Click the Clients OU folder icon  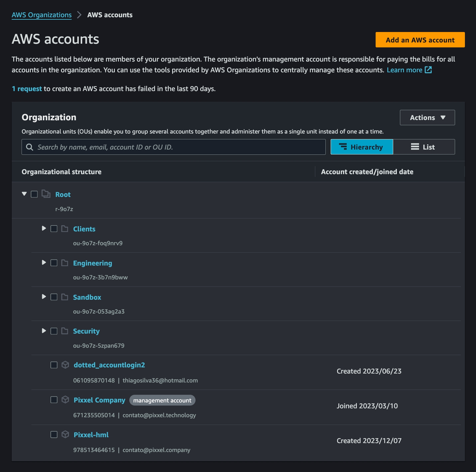click(65, 229)
